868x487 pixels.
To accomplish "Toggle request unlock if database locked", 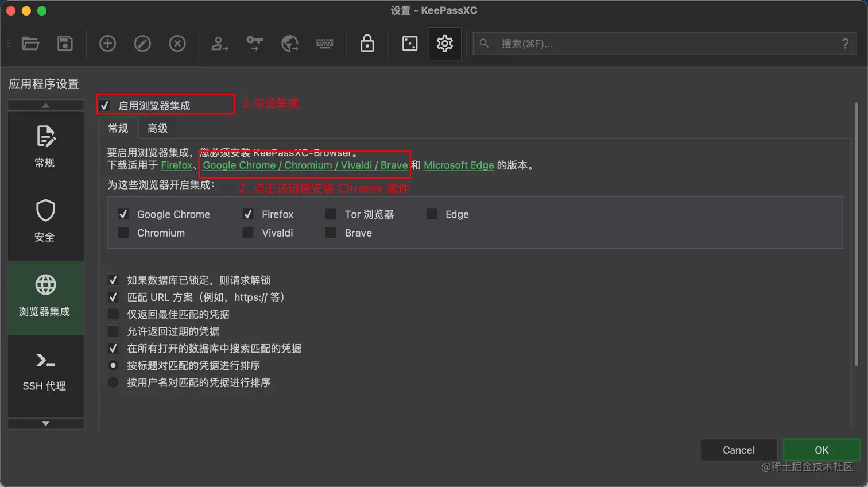I will click(113, 280).
